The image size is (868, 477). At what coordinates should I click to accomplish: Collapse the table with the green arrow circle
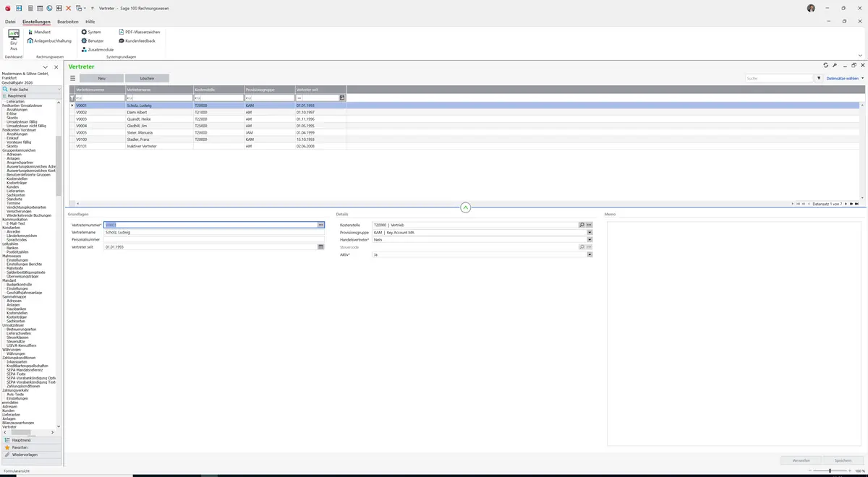(465, 207)
